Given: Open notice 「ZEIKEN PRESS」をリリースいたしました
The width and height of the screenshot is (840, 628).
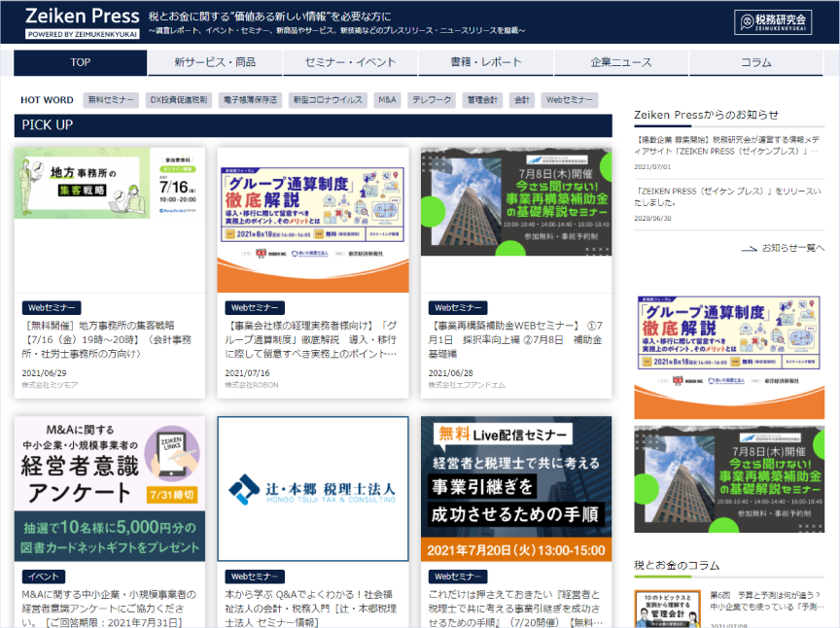Looking at the screenshot, I should pos(727,196).
